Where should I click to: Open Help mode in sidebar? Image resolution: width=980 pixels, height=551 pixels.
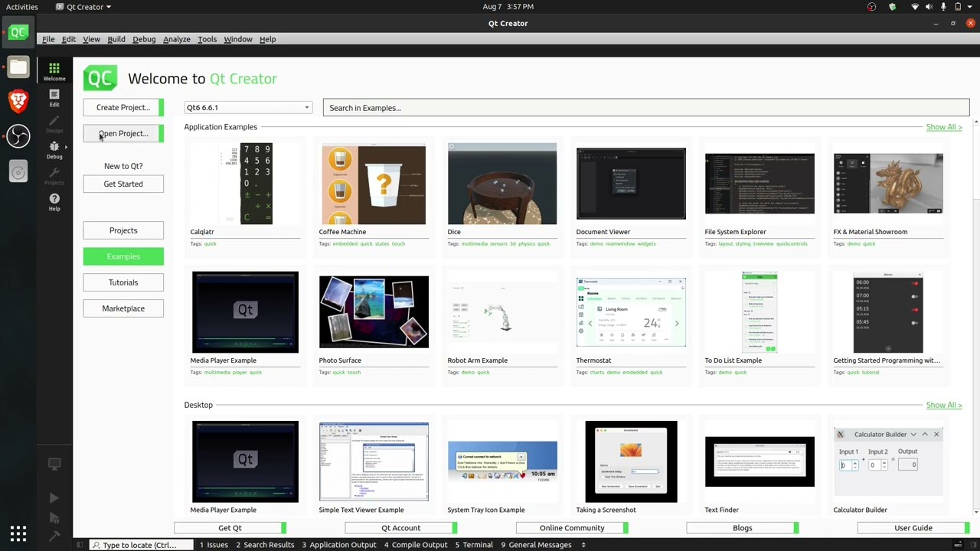click(54, 202)
